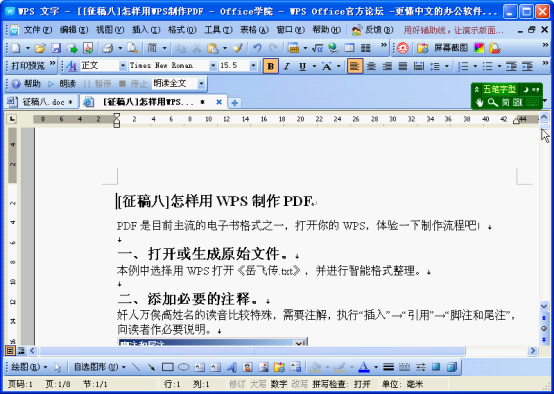Activate the format painter brush

237,48
